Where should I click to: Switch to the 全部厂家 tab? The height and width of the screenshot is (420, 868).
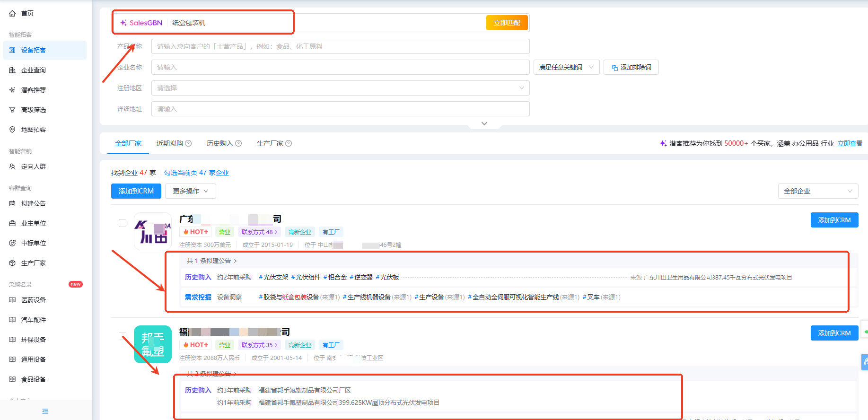tap(128, 143)
